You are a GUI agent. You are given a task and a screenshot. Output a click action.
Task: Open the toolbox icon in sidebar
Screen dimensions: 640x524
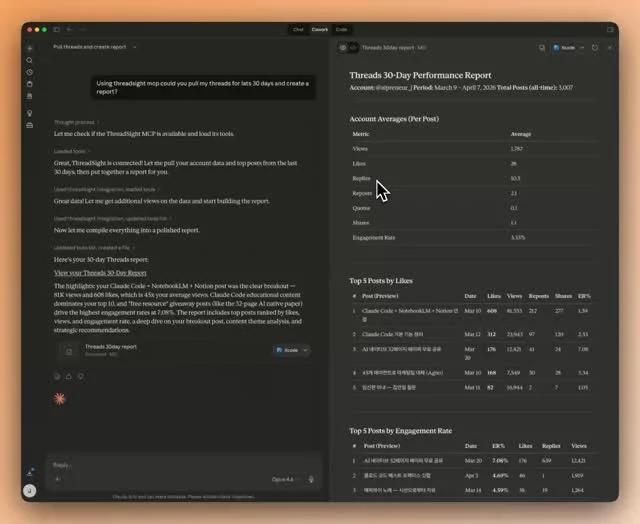[29, 125]
